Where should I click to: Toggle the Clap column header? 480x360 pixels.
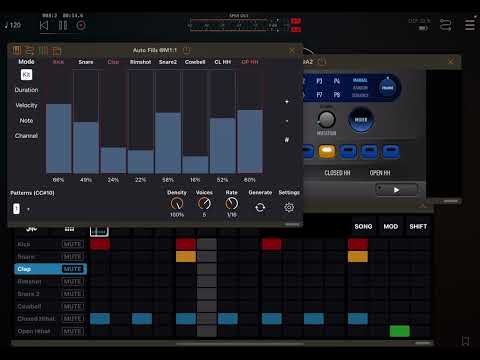113,62
